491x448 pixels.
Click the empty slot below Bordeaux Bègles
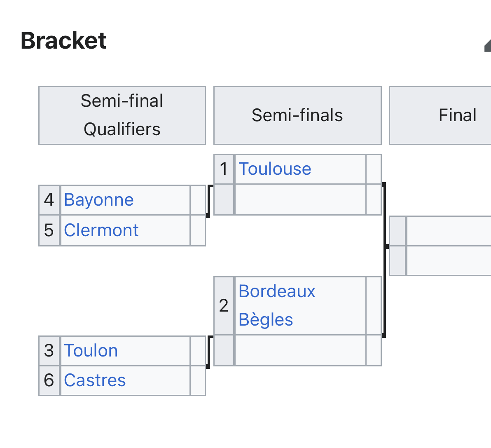click(300, 350)
